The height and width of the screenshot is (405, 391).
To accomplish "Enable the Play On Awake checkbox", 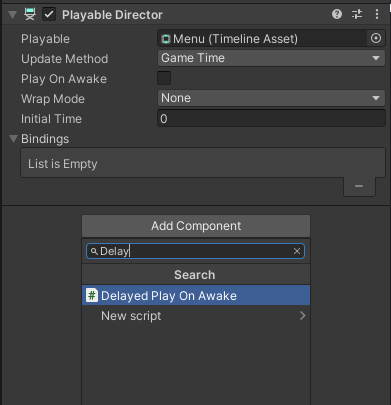I will click(164, 78).
